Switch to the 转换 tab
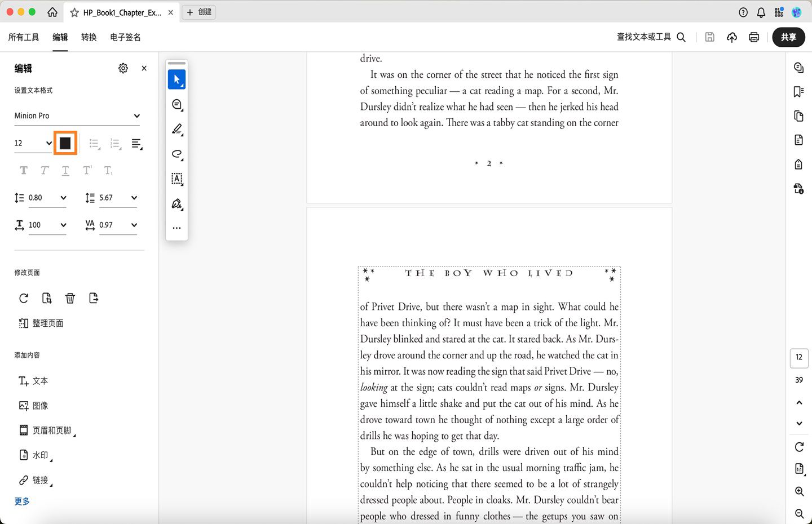 (x=89, y=37)
